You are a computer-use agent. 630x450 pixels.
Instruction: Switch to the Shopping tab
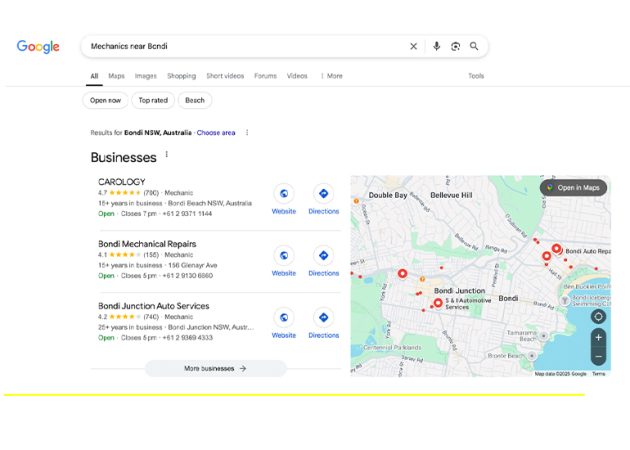182,76
